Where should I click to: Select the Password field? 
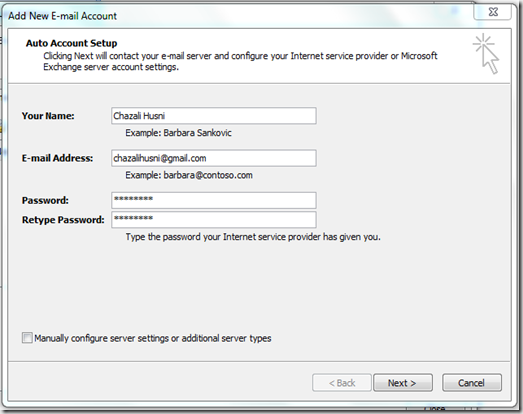pyautogui.click(x=214, y=200)
